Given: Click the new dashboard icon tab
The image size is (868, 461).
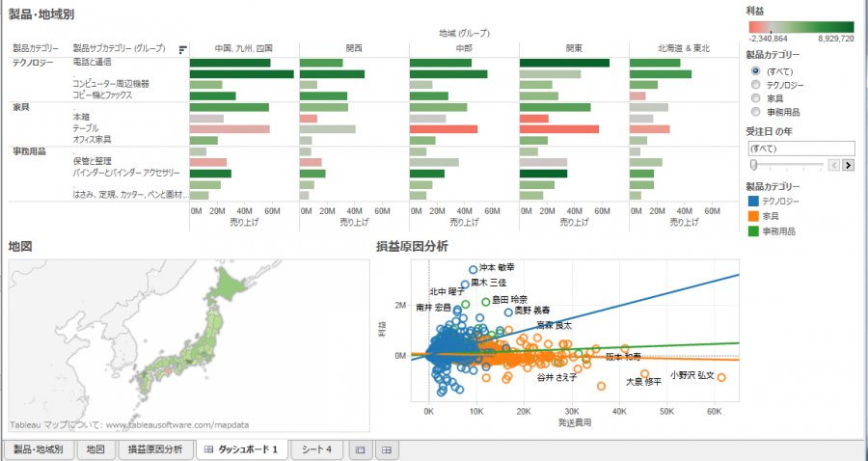Looking at the screenshot, I should (387, 449).
